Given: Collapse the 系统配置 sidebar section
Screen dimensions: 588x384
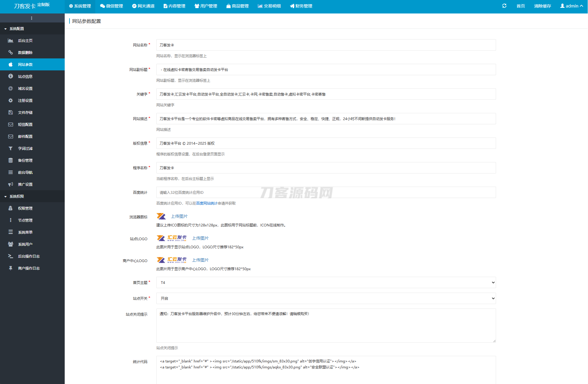Looking at the screenshot, I should click(x=17, y=29).
